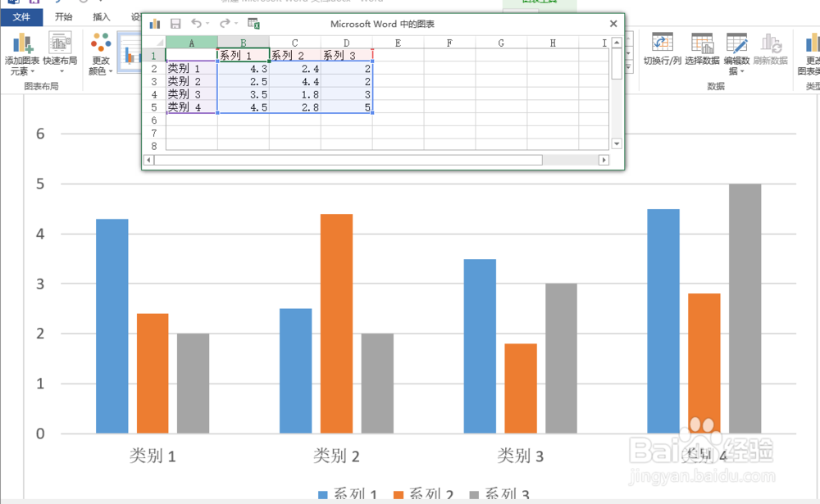This screenshot has width=820, height=504.
Task: Save using the data sheet floppy icon
Action: tap(175, 24)
